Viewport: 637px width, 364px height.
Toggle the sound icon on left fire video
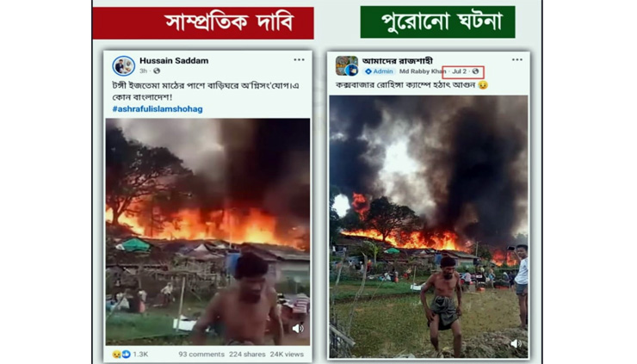(298, 328)
